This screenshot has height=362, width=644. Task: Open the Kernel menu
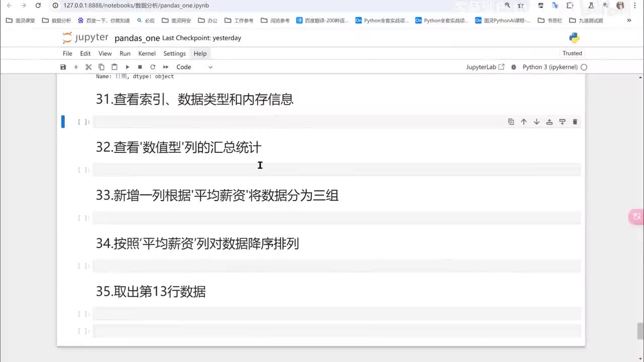(147, 53)
